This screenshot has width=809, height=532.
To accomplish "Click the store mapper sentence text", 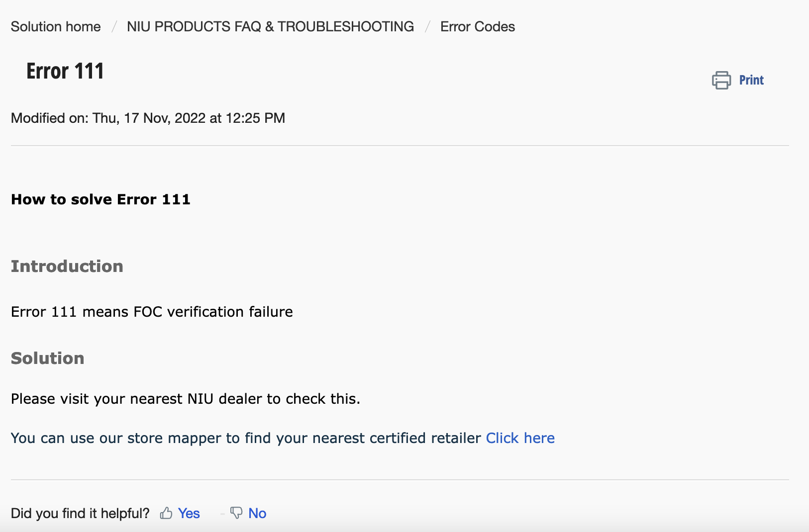I will (x=246, y=438).
